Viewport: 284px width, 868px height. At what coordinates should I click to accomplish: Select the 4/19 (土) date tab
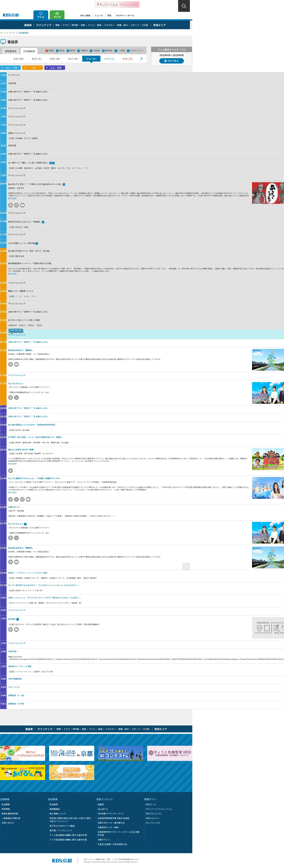109,59
